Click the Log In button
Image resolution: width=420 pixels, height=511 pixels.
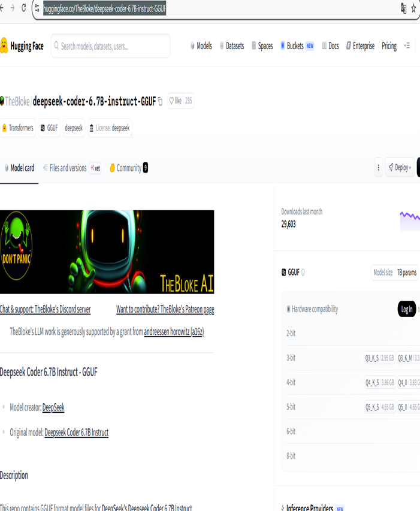[x=407, y=309]
